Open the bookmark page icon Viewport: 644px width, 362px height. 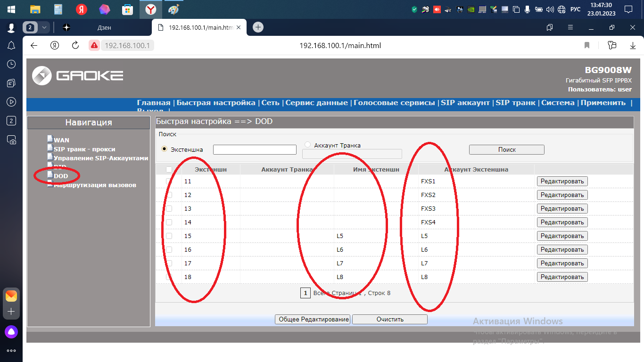(587, 45)
